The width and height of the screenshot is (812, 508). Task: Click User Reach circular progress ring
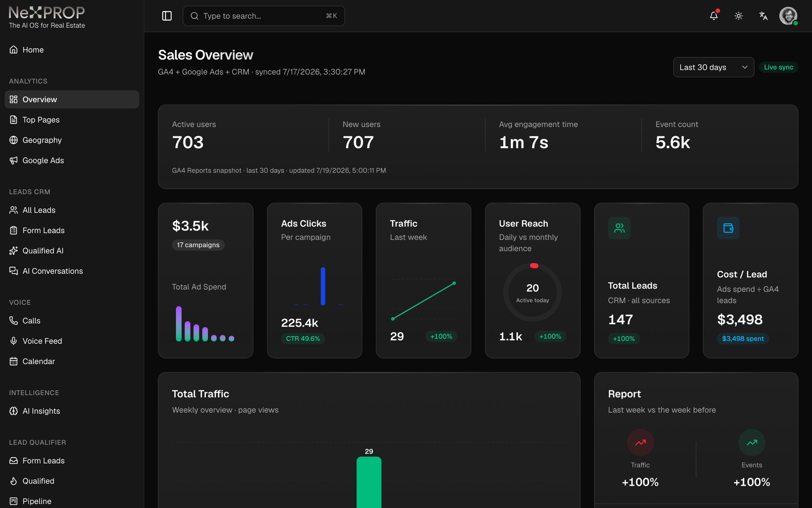click(x=533, y=292)
